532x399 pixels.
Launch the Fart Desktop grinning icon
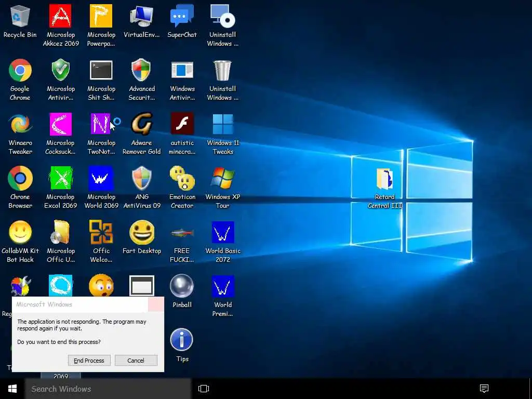pyautogui.click(x=141, y=232)
